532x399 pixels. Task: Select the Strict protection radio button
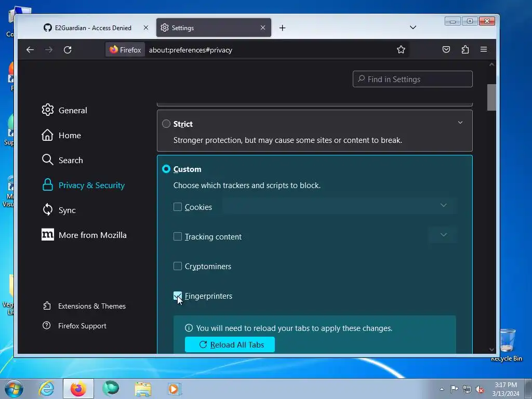166,124
